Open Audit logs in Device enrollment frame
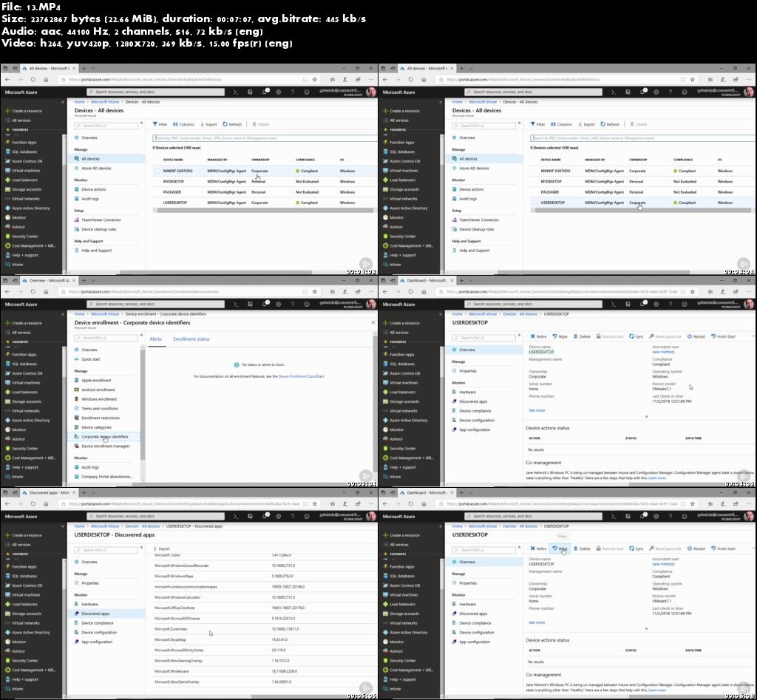 click(x=89, y=467)
